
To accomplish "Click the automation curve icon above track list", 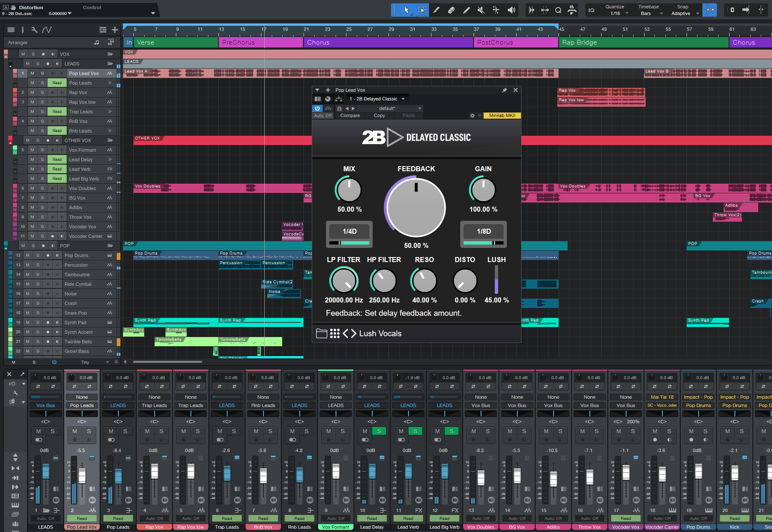I will click(x=47, y=30).
